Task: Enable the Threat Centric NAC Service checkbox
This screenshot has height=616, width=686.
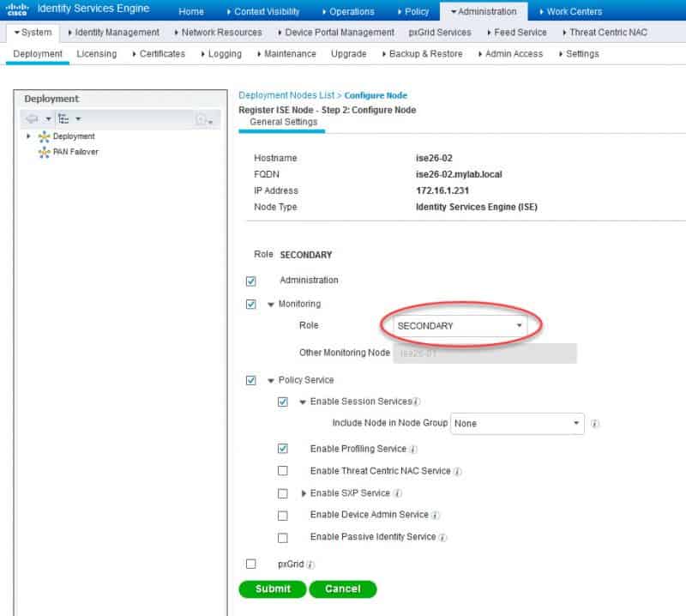Action: pos(281,471)
